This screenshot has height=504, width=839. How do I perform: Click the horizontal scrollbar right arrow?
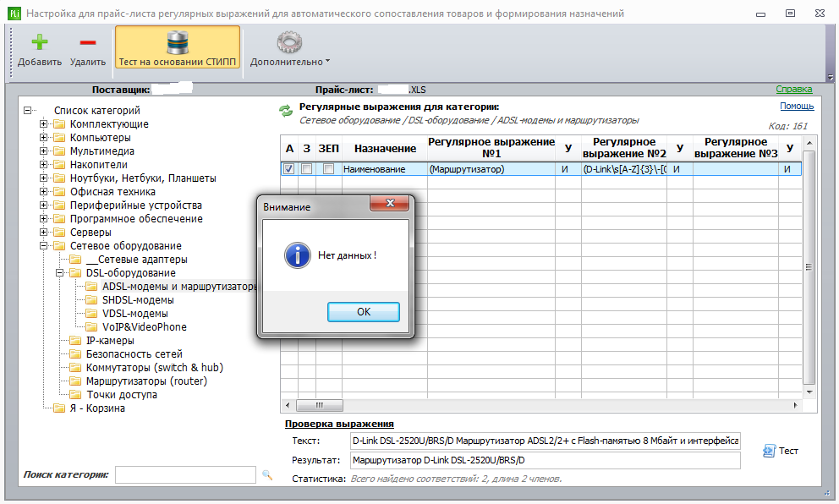coord(795,406)
